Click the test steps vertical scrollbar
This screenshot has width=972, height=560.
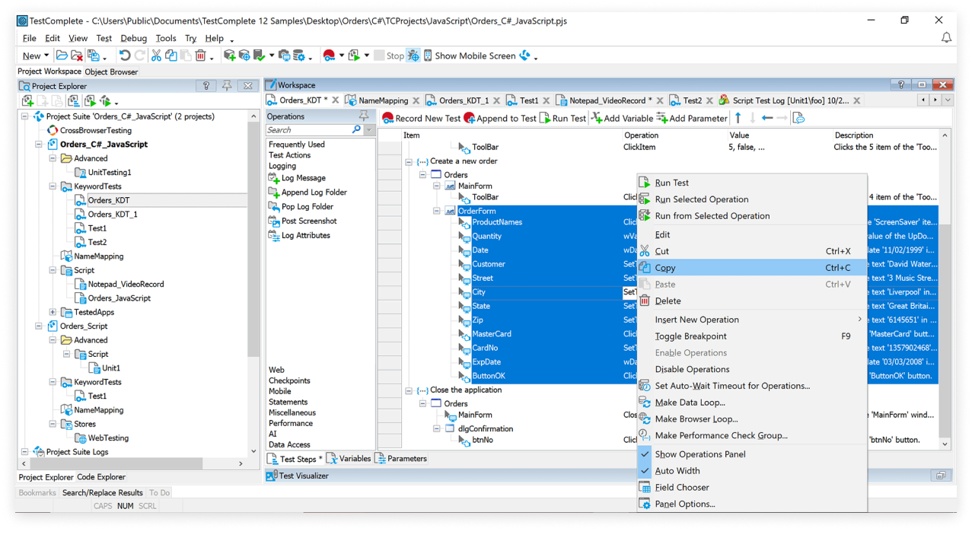pos(945,289)
